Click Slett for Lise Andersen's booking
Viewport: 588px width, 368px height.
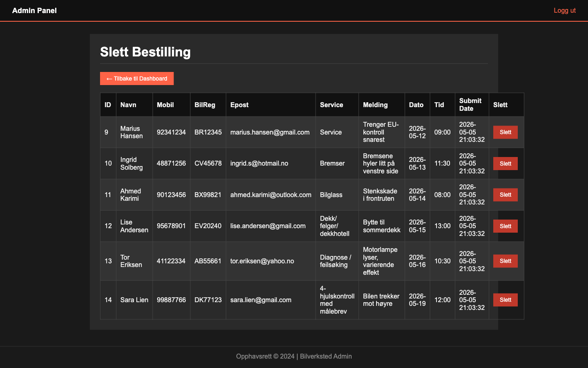point(505,226)
